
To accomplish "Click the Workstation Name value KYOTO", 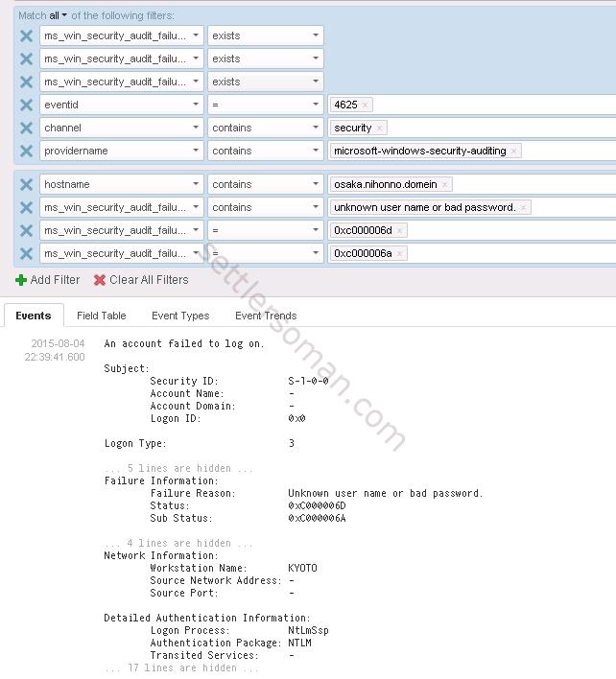I will coord(303,568).
